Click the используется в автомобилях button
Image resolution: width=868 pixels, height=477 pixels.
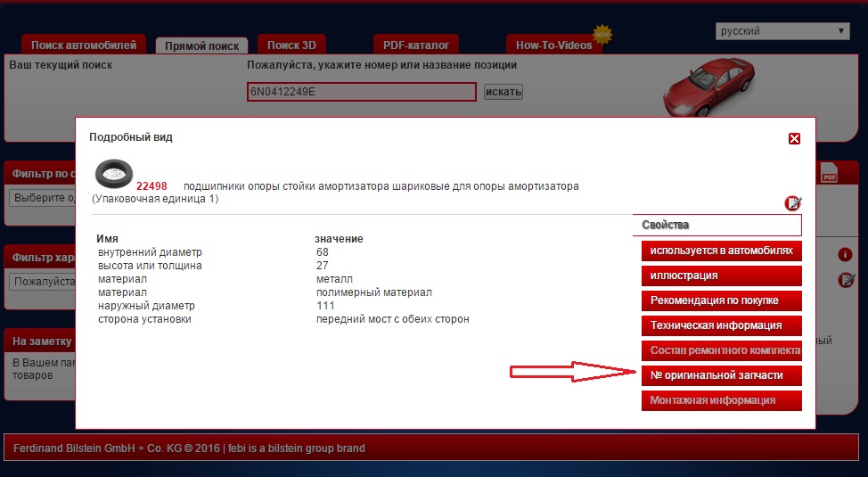tap(721, 251)
